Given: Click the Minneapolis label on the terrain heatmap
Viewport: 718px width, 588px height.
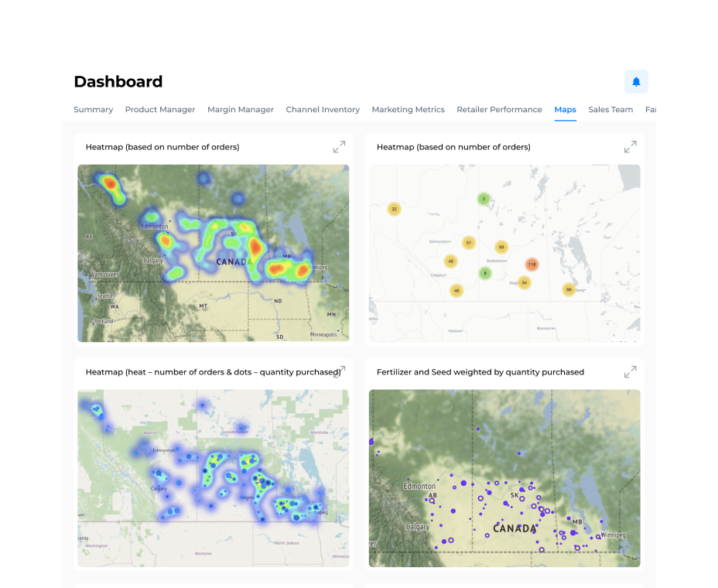Looking at the screenshot, I should point(323,335).
